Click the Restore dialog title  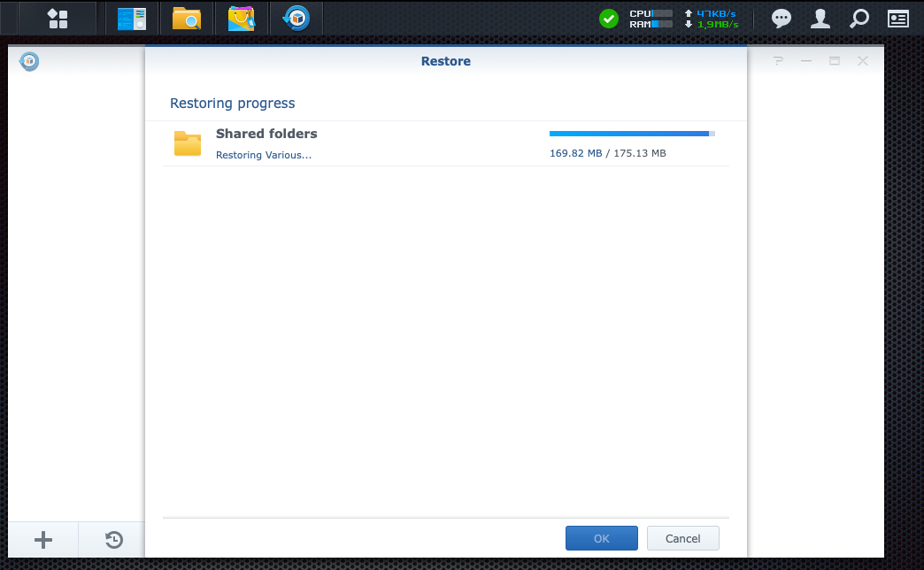(x=445, y=61)
